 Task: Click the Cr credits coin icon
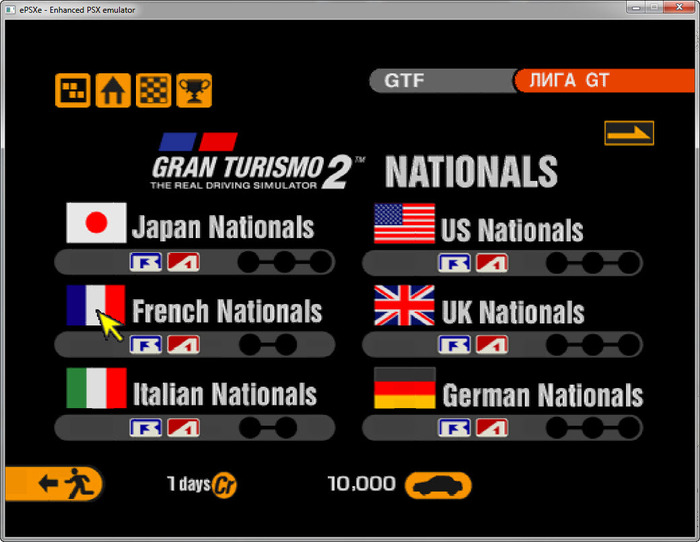click(224, 486)
